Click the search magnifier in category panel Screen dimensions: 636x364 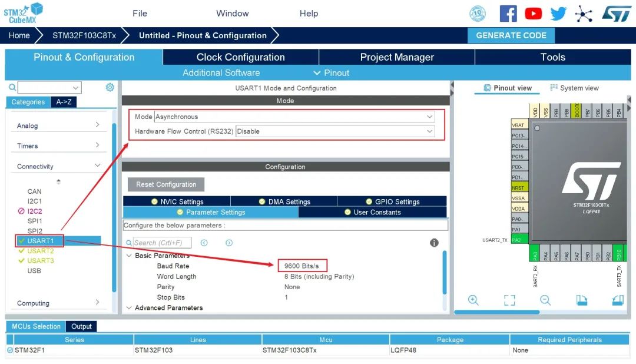(x=12, y=87)
